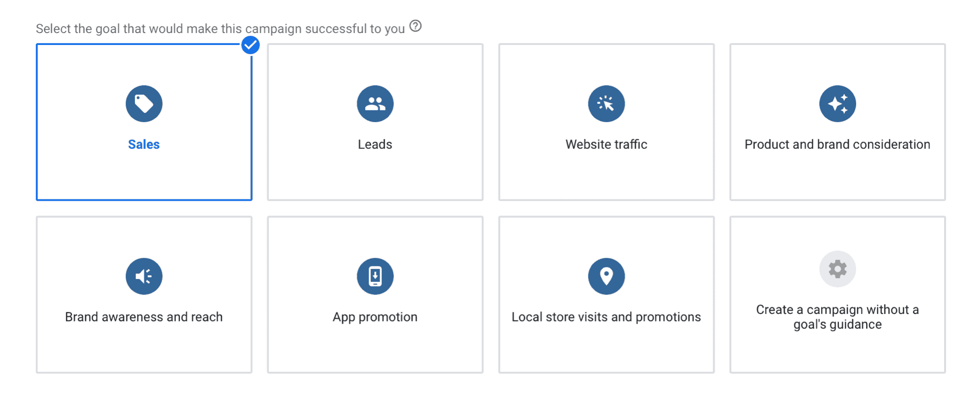Select Brand awareness and reach text
Viewport: 980px width, 393px height.
[x=144, y=317]
